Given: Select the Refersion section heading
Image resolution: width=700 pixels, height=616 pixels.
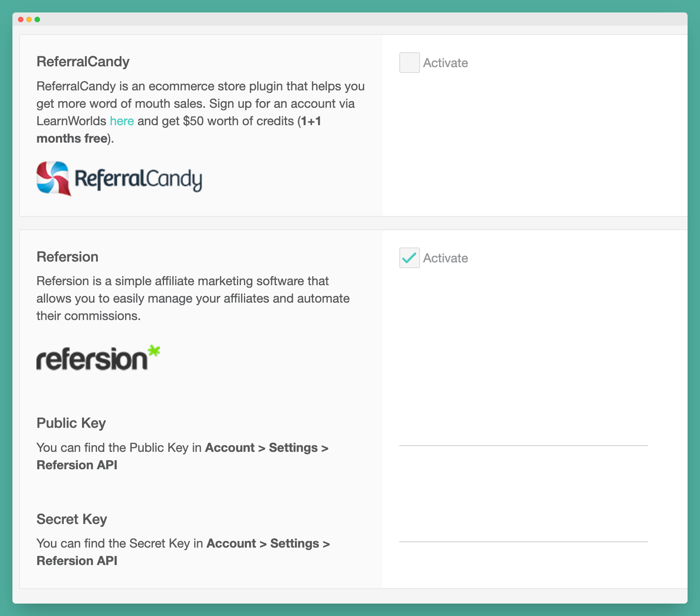Looking at the screenshot, I should click(x=68, y=257).
